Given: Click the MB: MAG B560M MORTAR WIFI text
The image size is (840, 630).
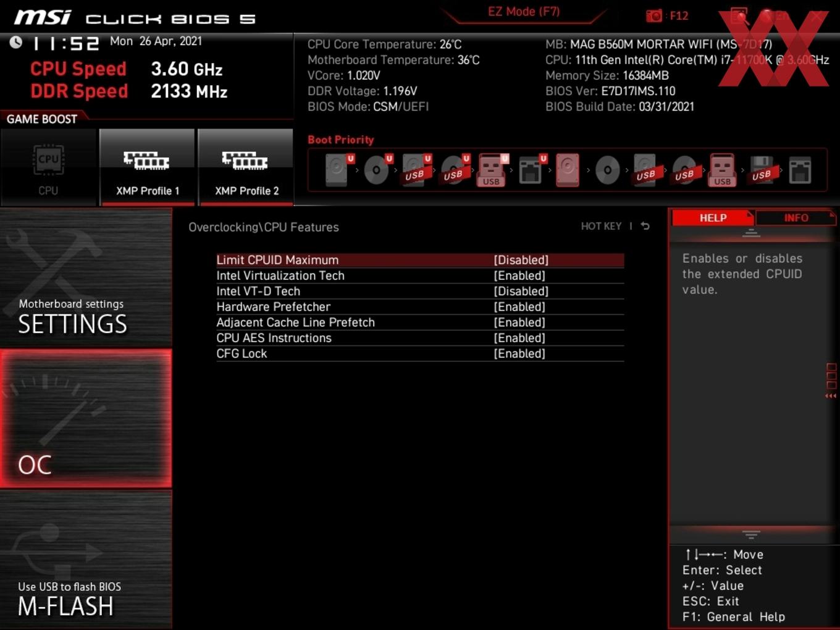Looking at the screenshot, I should click(658, 44).
